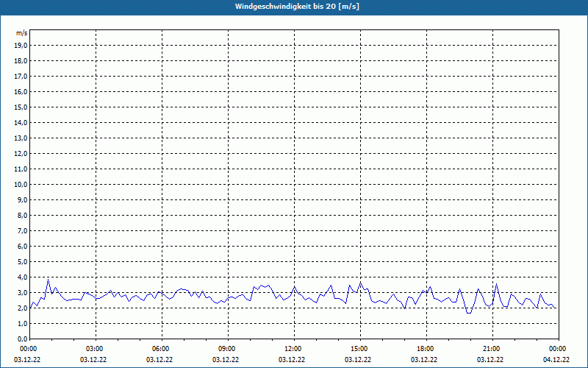Click the '06:00' time label
Screen dimensions: 588x368
point(162,349)
